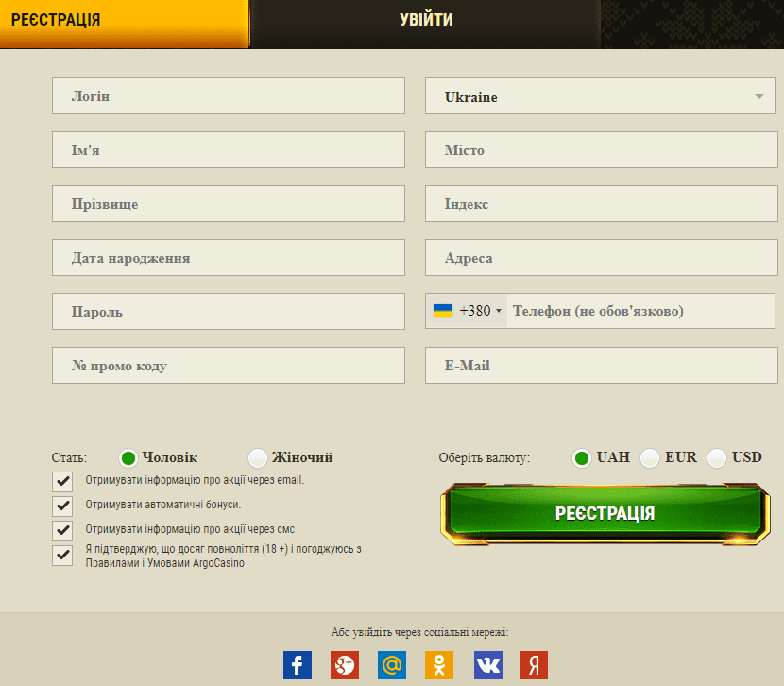
Task: Select the Жіночий gender radio button
Action: point(257,458)
